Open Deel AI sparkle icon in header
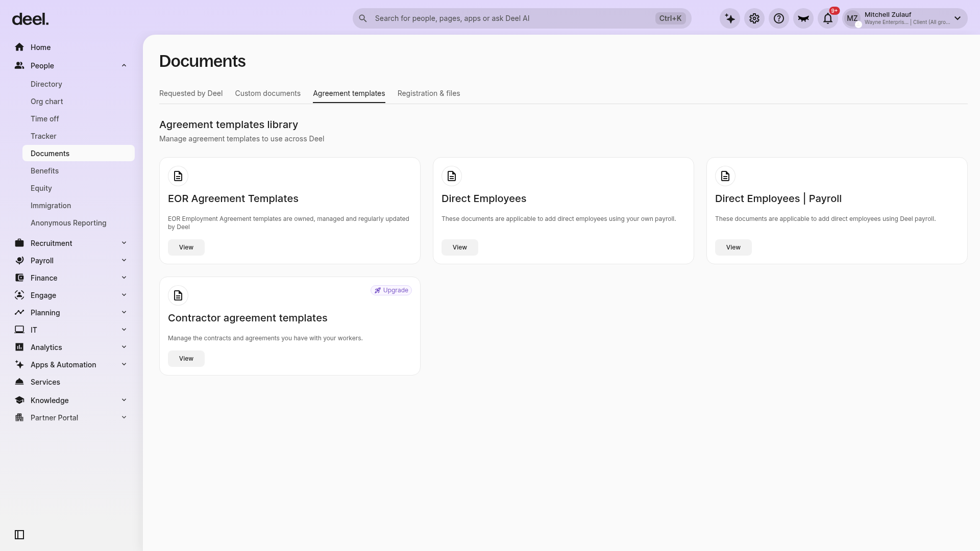 click(730, 18)
